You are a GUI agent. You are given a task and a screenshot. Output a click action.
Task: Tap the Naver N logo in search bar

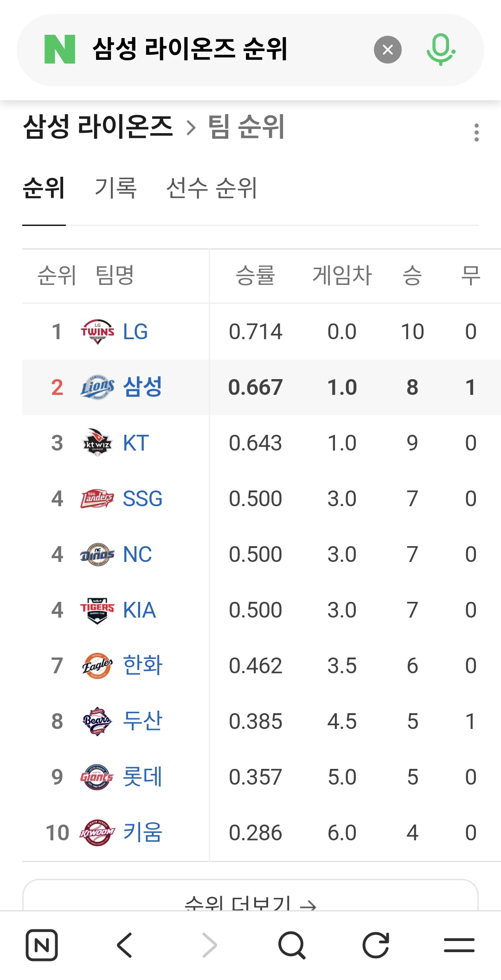click(x=60, y=50)
